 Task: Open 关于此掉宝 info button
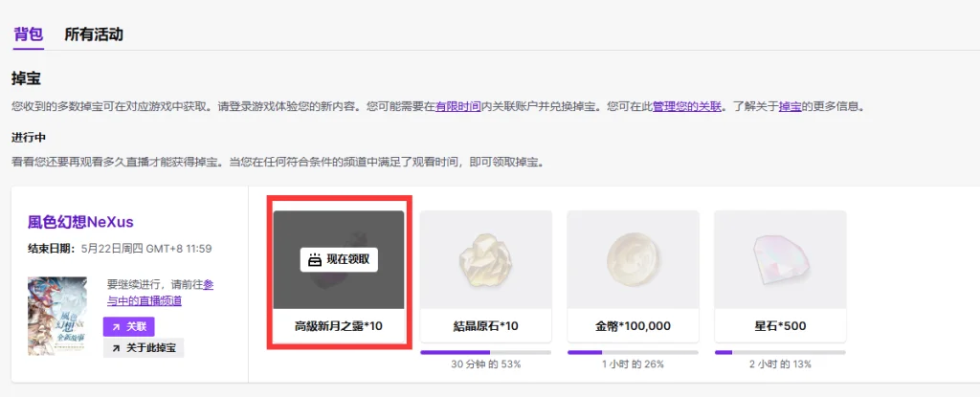[x=144, y=347]
